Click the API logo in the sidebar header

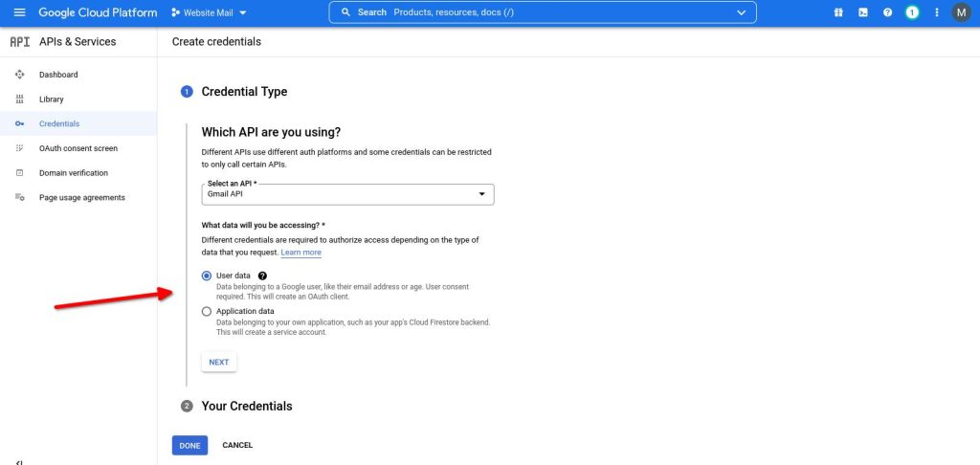tap(20, 42)
